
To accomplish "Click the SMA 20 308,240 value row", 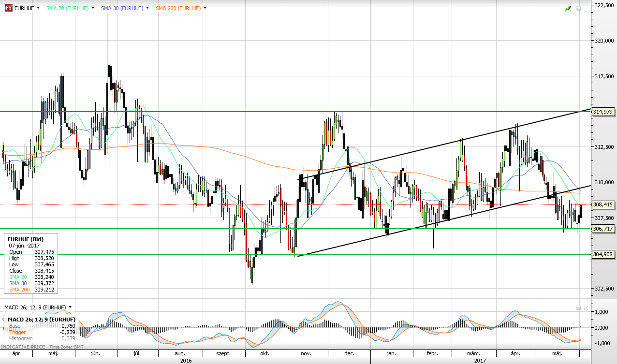I will click(x=32, y=277).
